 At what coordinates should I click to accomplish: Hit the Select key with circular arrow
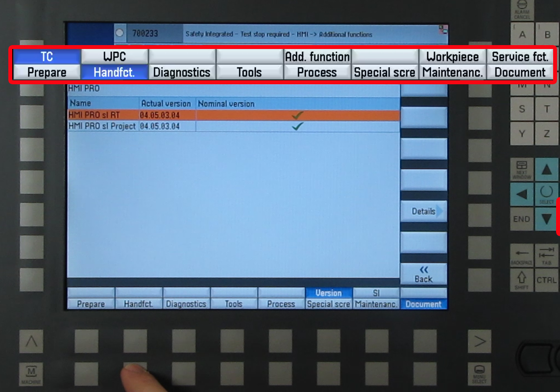click(x=546, y=194)
